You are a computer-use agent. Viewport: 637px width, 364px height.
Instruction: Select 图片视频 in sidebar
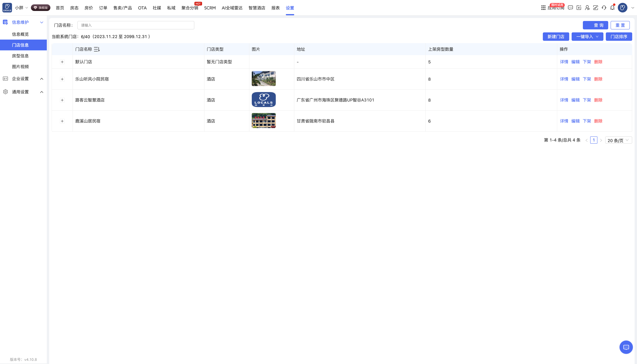pos(20,67)
